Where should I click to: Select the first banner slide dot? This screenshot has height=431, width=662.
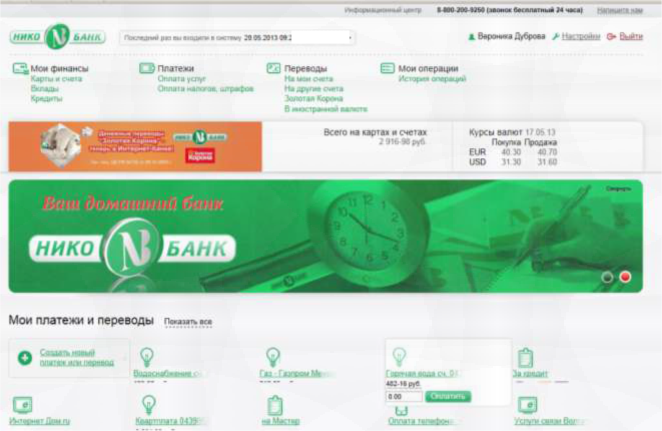(607, 277)
